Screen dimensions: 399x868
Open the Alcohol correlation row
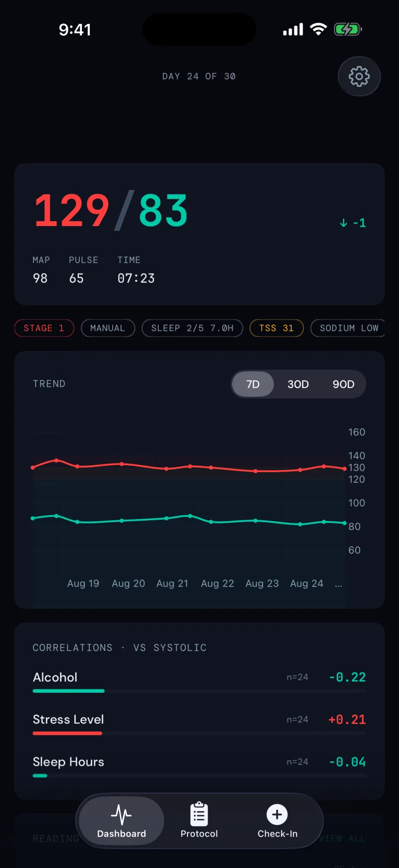pos(199,682)
